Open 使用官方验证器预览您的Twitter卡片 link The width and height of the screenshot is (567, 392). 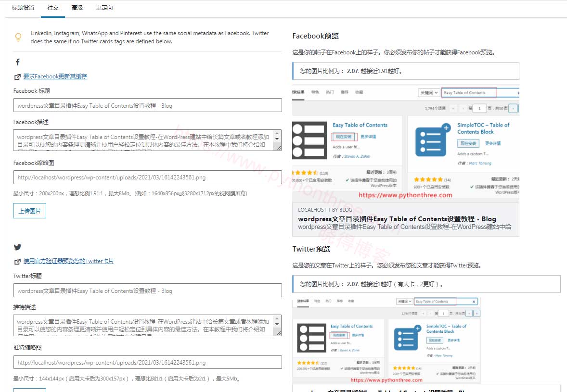68,261
